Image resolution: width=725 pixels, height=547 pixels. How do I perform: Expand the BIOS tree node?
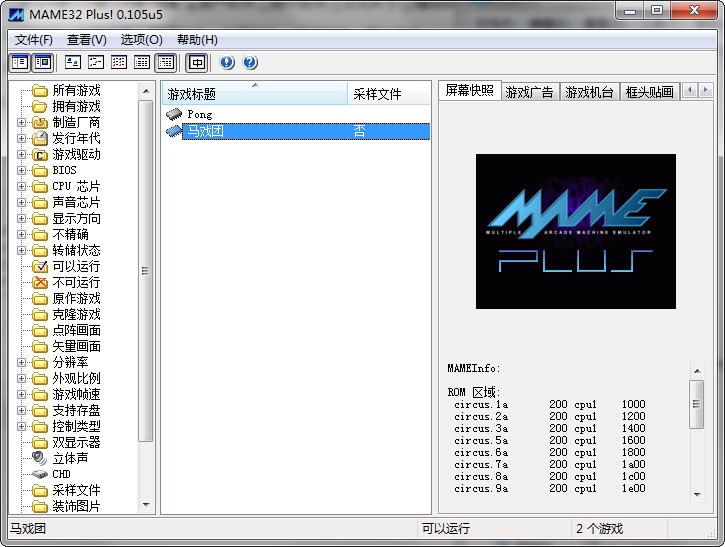[x=21, y=170]
